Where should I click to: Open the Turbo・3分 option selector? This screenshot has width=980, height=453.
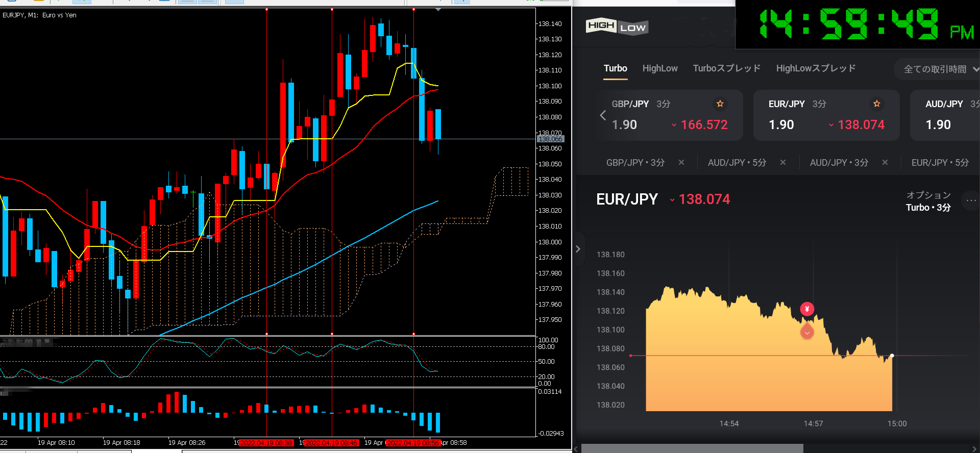pyautogui.click(x=928, y=208)
